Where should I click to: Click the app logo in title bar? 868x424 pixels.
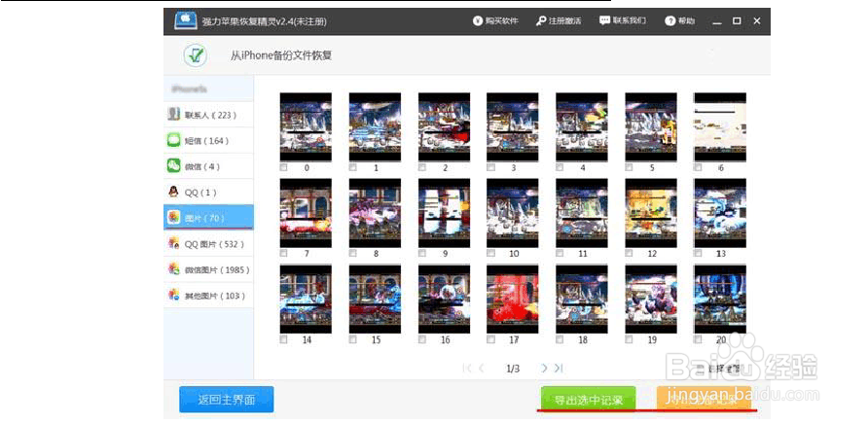pyautogui.click(x=186, y=21)
